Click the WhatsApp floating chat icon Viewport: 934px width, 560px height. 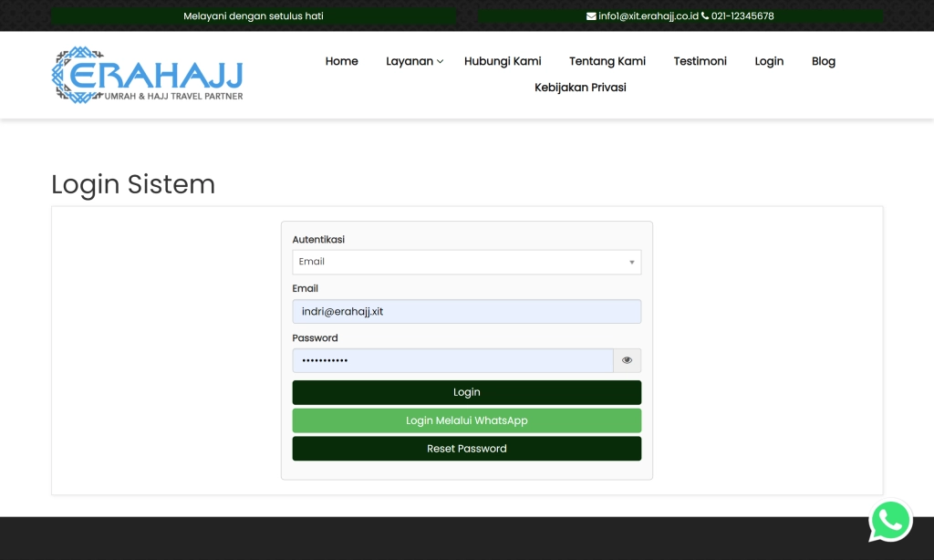tap(890, 520)
